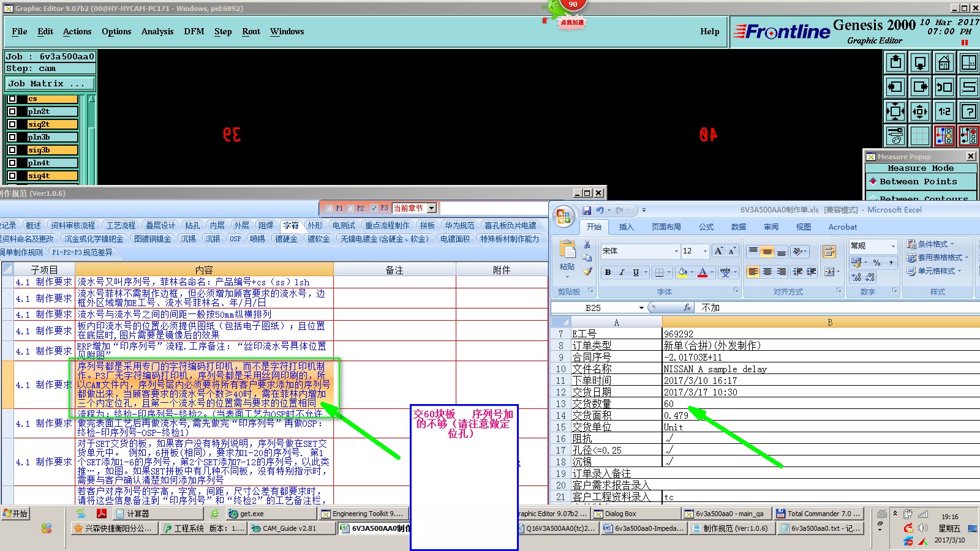Open the fill color dropdown arrow
980x551 pixels.
[x=692, y=272]
